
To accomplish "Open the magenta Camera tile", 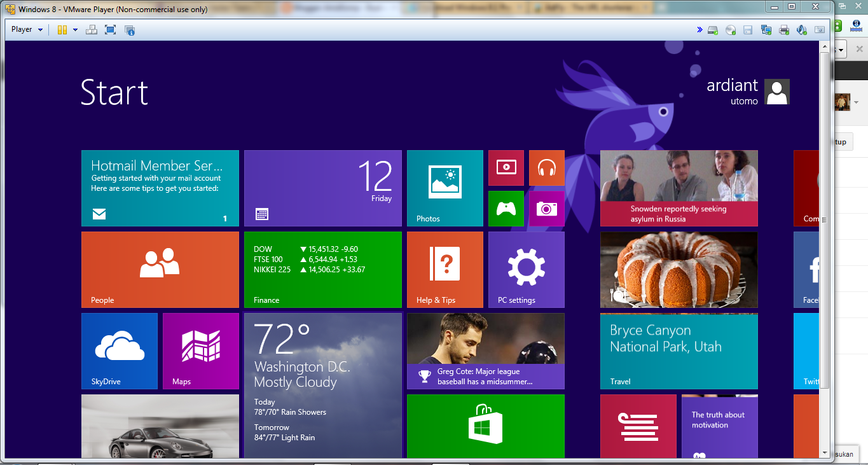I will [x=547, y=209].
